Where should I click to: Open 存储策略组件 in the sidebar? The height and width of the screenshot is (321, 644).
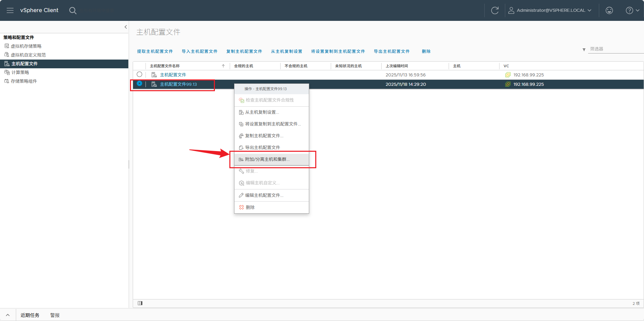[x=24, y=81]
